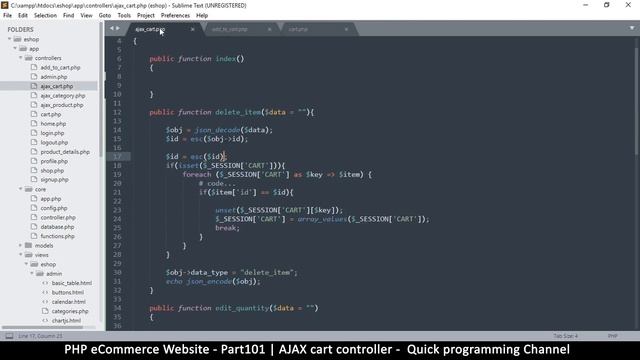Screen dimensions: 640x360
Task: Click Tab Size: 4 in status bar
Action: click(x=565, y=336)
